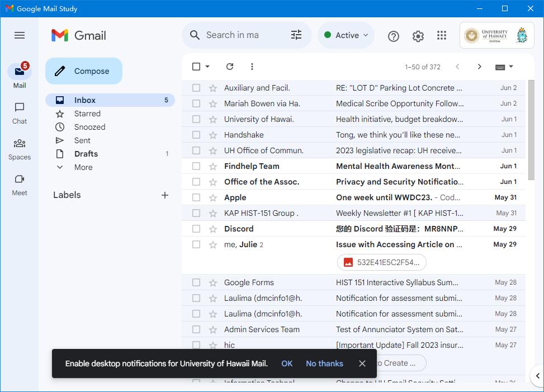
Task: Refresh the inbox
Action: pyautogui.click(x=230, y=66)
